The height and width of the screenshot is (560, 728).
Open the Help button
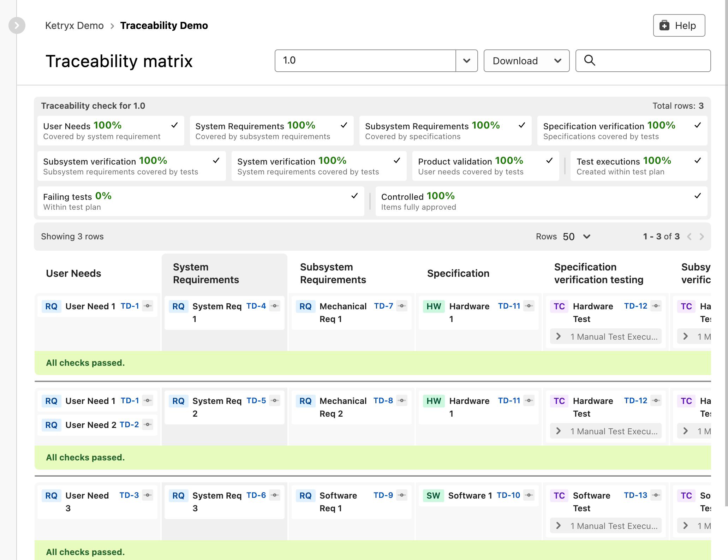coord(679,25)
